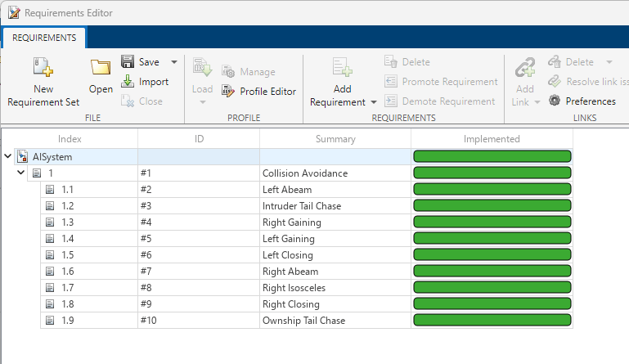Click the Import icon

point(128,81)
